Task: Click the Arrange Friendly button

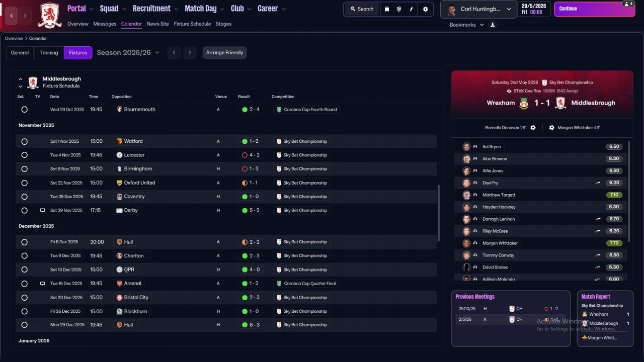Action: coord(224,53)
